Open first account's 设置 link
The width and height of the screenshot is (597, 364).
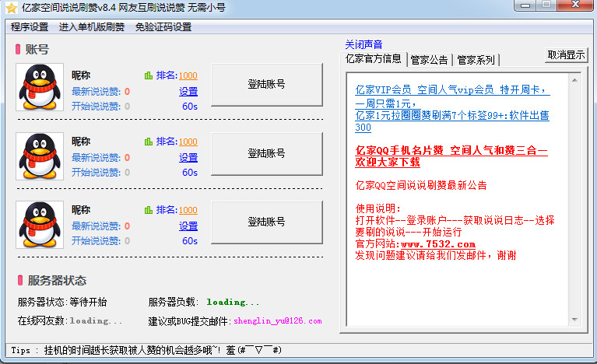(188, 92)
